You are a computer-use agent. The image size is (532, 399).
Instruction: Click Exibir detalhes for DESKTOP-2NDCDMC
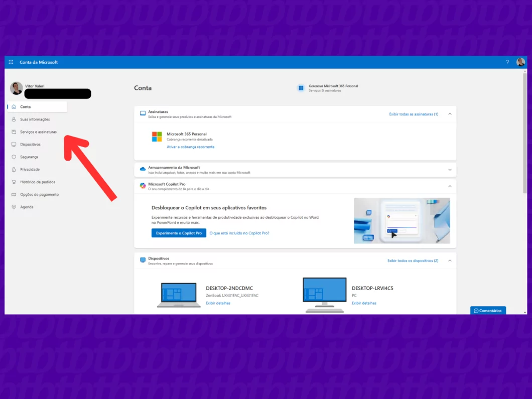pos(218,303)
